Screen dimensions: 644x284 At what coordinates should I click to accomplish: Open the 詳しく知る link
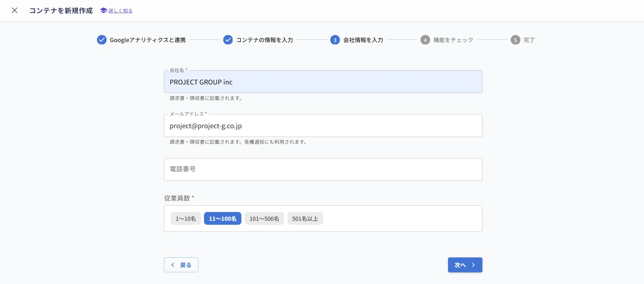[121, 11]
